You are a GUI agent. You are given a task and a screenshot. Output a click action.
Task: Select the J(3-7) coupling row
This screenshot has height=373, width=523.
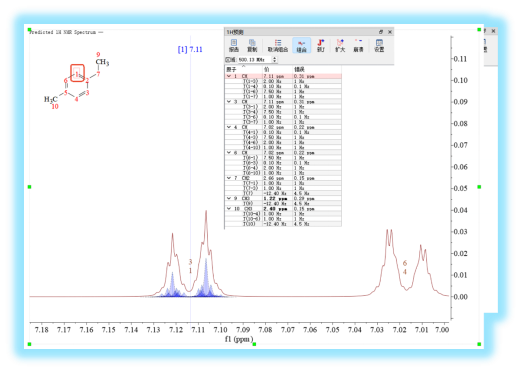pos(283,122)
